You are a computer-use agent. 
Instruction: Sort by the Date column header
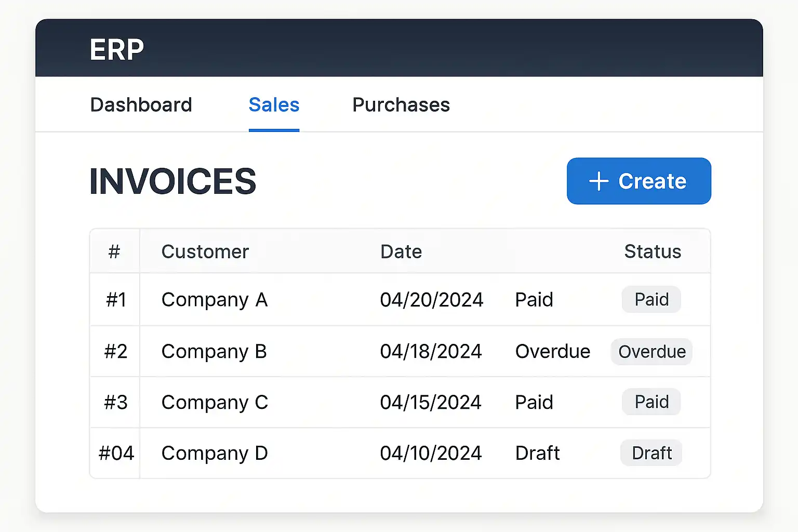click(x=401, y=251)
